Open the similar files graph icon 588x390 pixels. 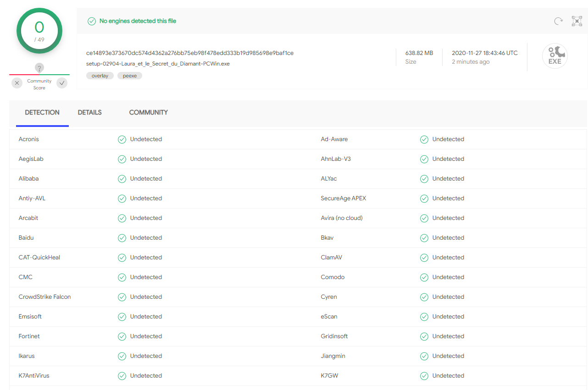click(x=577, y=21)
